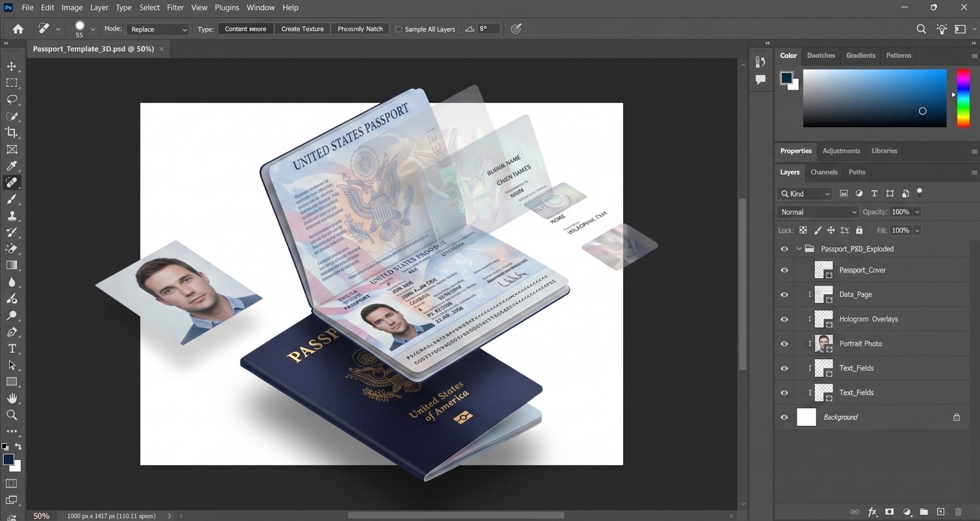Select the Horizontal Type tool

point(12,349)
